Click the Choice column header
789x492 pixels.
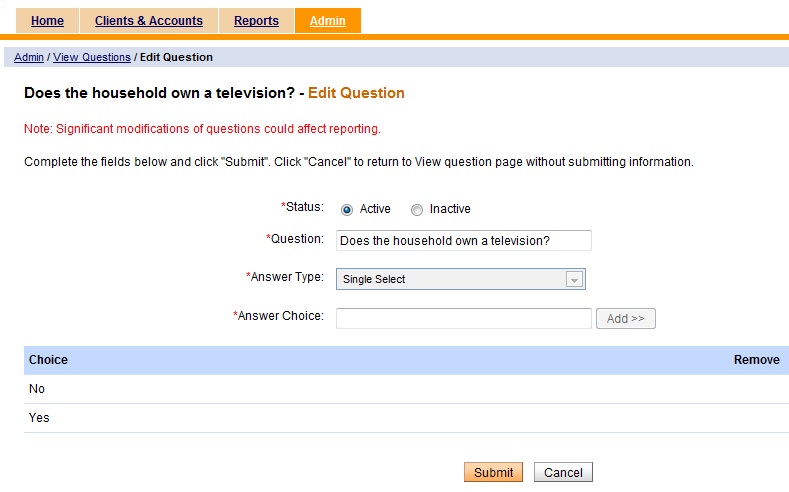(x=48, y=360)
